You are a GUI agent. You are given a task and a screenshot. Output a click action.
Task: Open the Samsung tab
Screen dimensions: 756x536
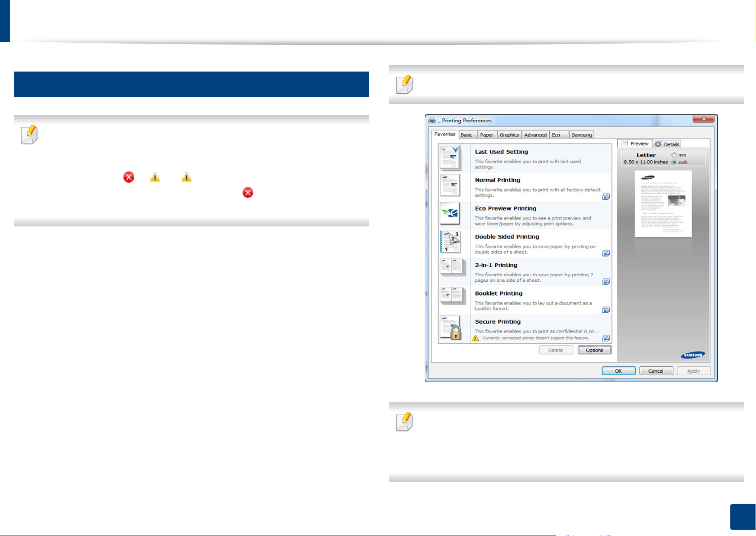click(x=582, y=135)
